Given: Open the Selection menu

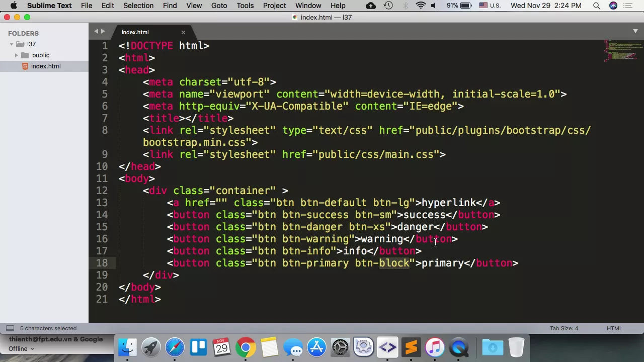Looking at the screenshot, I should pos(138,6).
